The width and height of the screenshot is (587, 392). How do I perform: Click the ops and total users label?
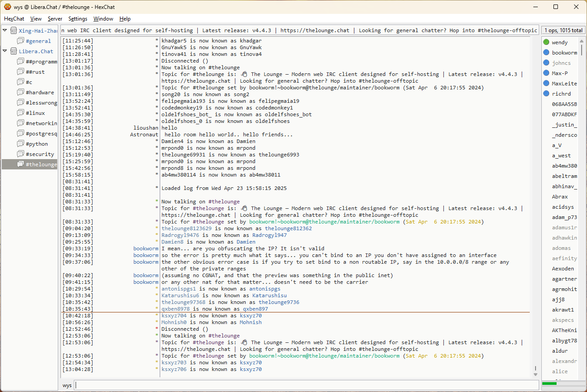coord(563,30)
